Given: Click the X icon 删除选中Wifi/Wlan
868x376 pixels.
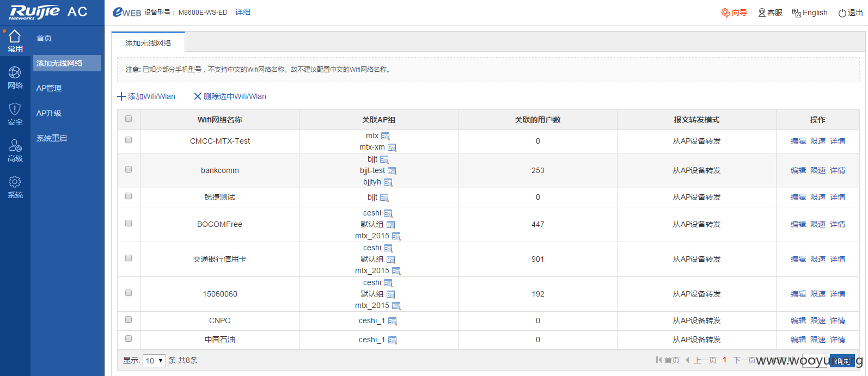Looking at the screenshot, I should [x=198, y=96].
